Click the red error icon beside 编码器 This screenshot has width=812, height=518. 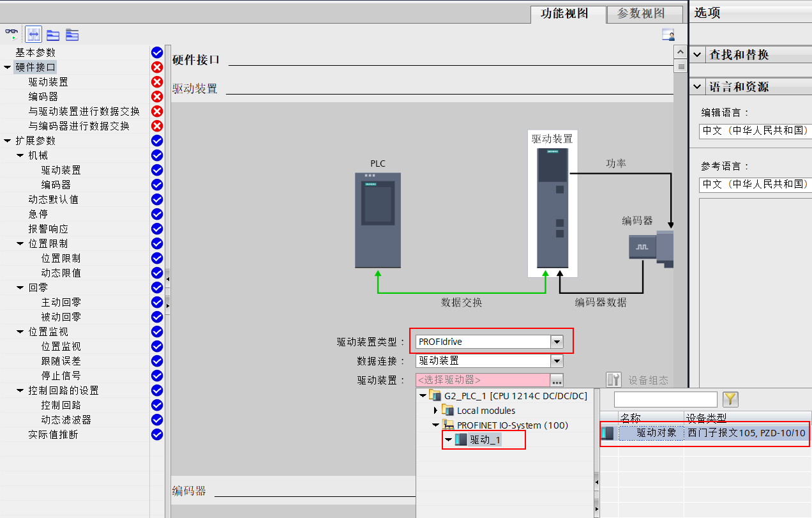pyautogui.click(x=156, y=96)
